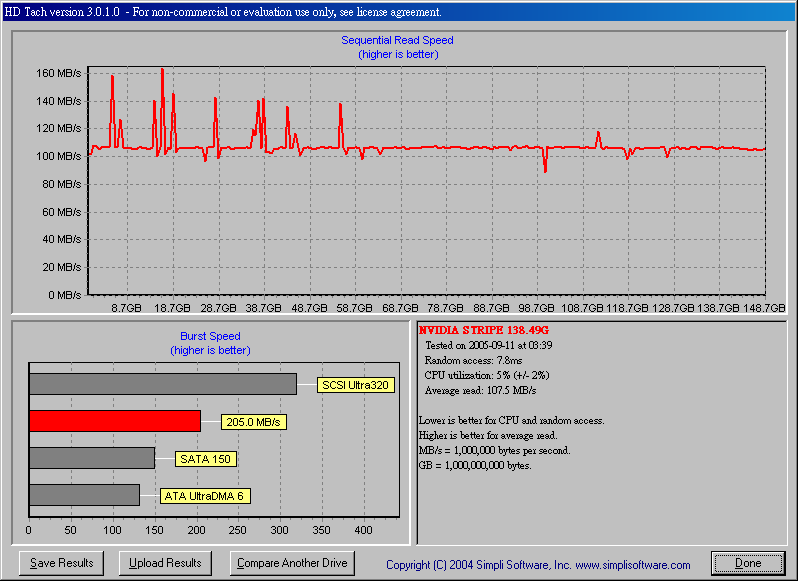798x581 pixels.
Task: Click the gray SATA 150 bar
Action: pos(92,458)
